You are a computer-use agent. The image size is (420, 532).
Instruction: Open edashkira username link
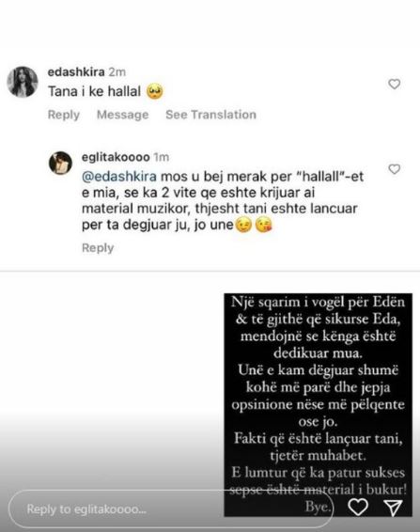pyautogui.click(x=76, y=72)
